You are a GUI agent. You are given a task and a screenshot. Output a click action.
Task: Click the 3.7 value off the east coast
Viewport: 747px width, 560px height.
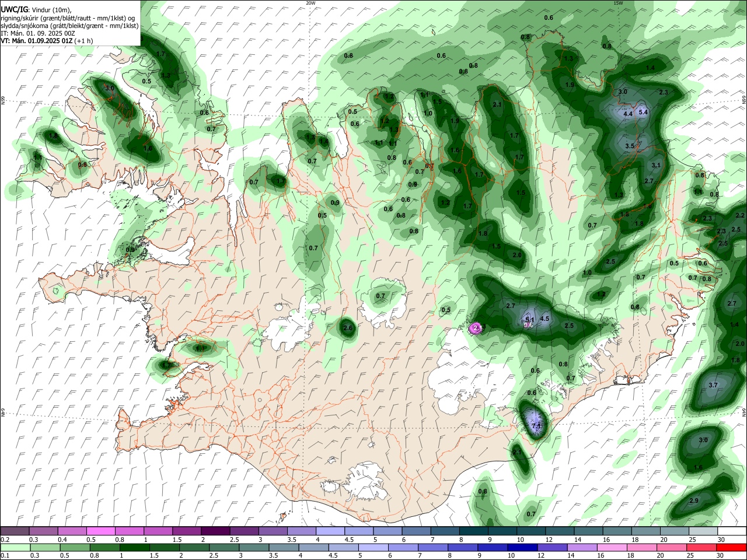tap(713, 386)
